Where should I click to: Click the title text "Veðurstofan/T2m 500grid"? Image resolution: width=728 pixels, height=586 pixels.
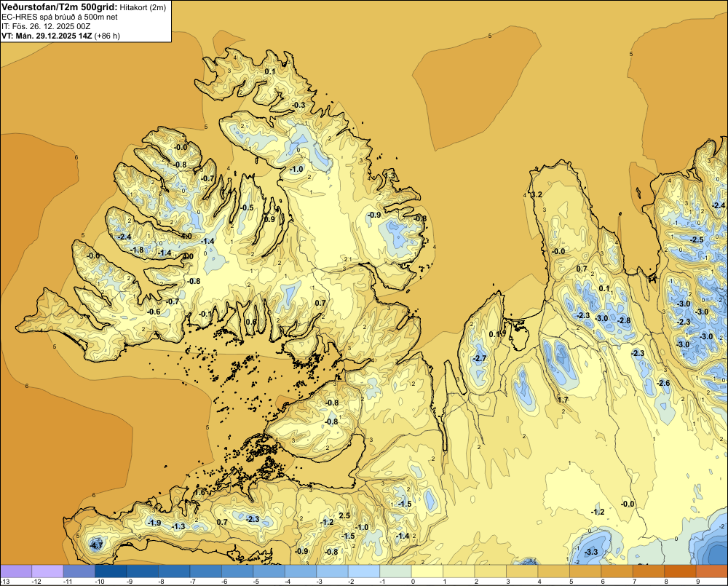point(60,7)
